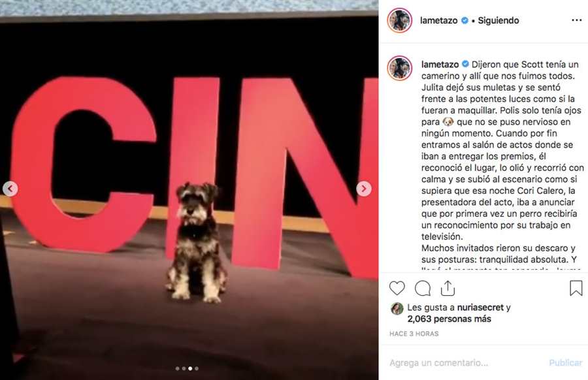Open nuriasecret profile link
This screenshot has height=380, width=588.
point(480,308)
